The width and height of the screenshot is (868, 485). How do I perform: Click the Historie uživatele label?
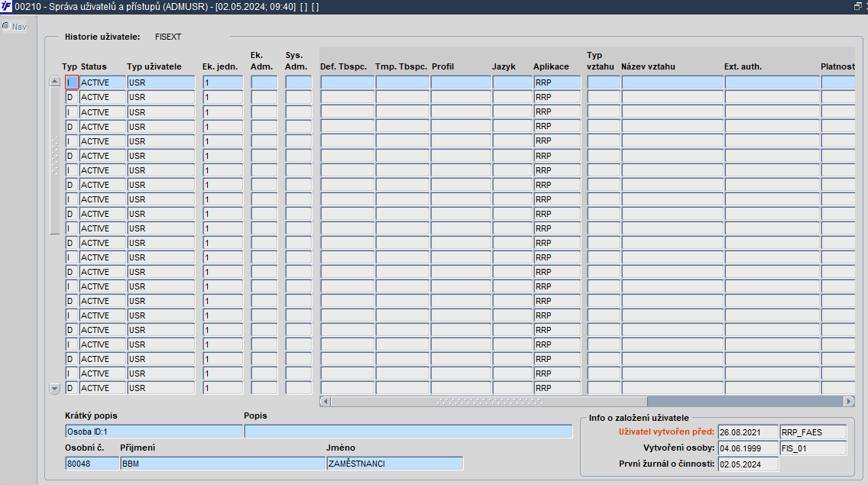(102, 37)
